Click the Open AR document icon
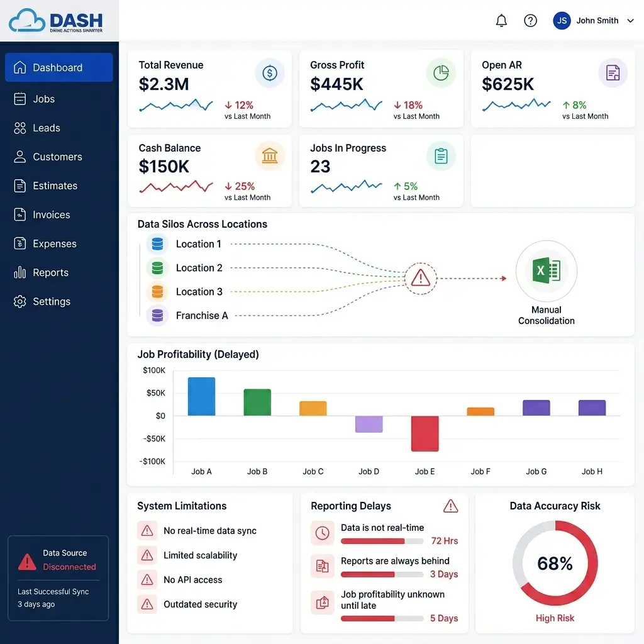The width and height of the screenshot is (644, 644). click(x=613, y=73)
